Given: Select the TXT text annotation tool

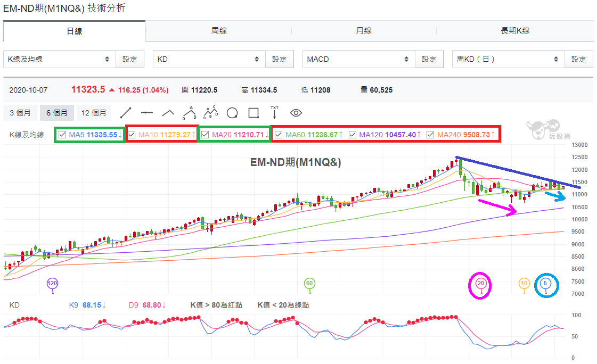Looking at the screenshot, I should [x=274, y=113].
